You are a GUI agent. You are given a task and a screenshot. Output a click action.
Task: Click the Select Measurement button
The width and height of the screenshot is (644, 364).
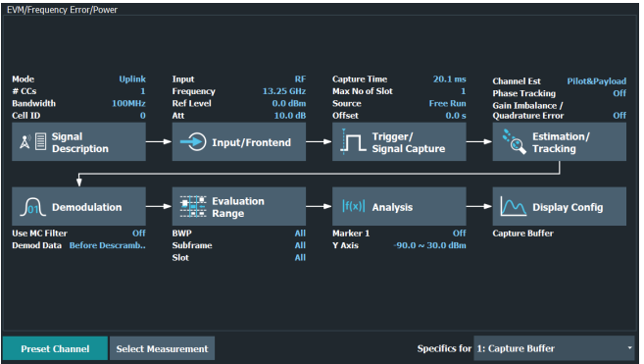pos(162,348)
